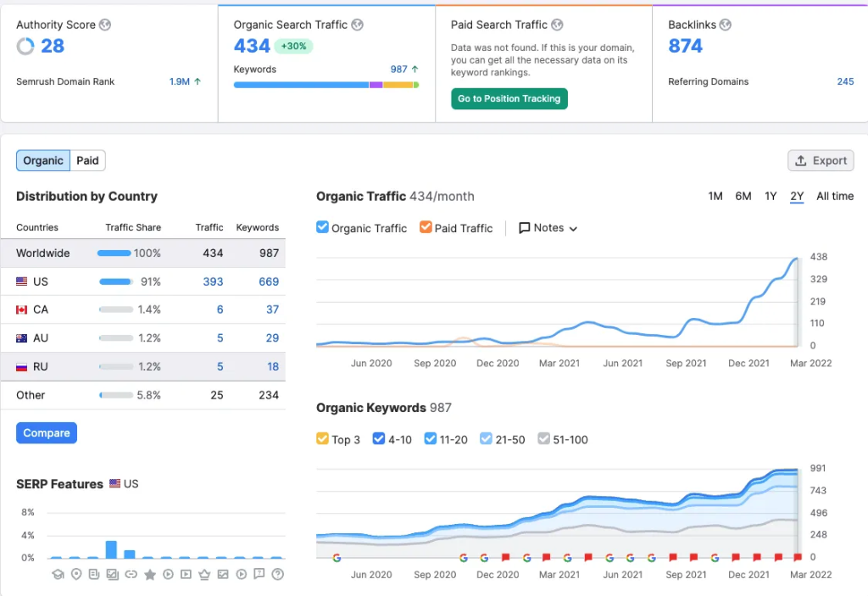Toggle the Paid Traffic checkbox
The width and height of the screenshot is (868, 596).
click(x=426, y=227)
